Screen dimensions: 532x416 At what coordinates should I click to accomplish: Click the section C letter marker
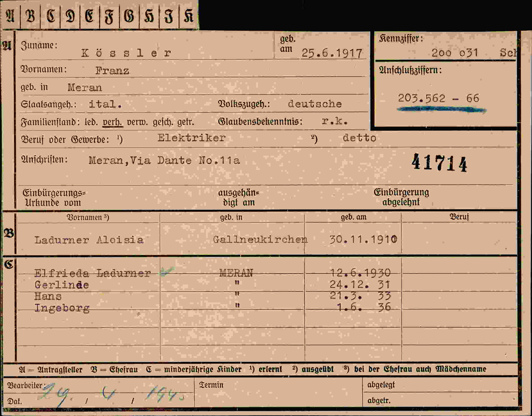tap(9, 264)
